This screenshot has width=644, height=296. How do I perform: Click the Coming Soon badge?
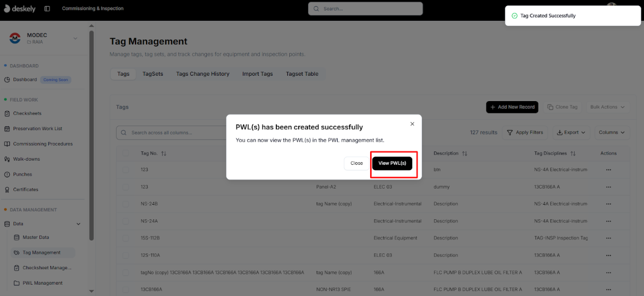tap(56, 80)
